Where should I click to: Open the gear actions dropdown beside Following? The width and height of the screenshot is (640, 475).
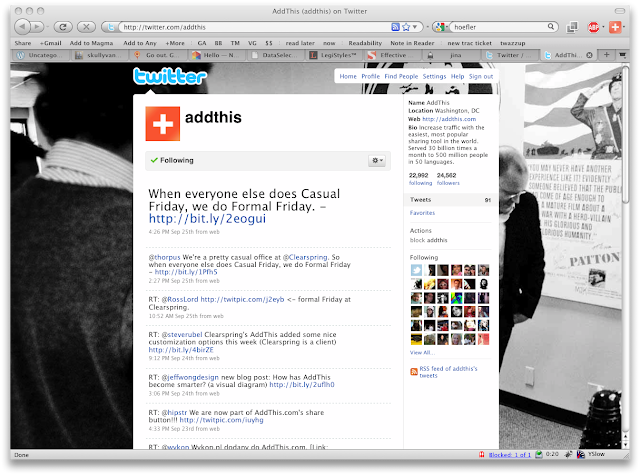(x=377, y=160)
